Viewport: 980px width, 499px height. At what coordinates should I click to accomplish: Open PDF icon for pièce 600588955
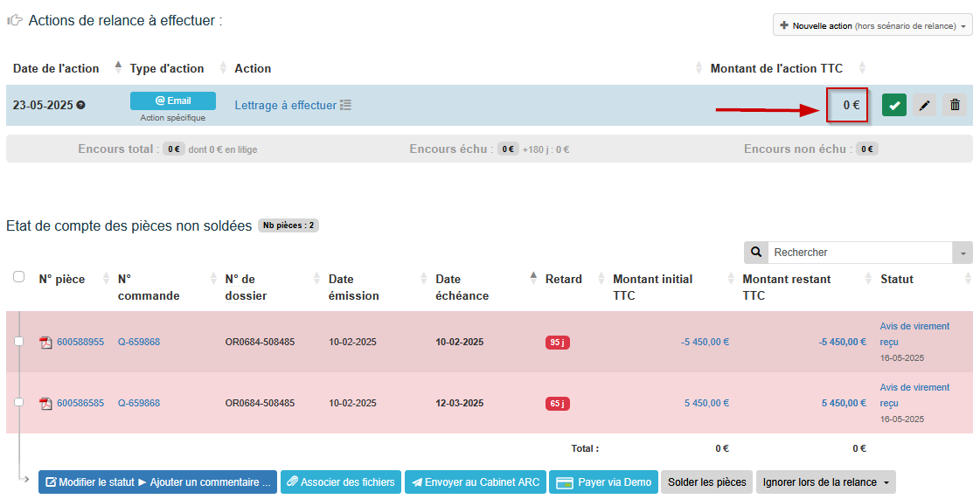46,343
